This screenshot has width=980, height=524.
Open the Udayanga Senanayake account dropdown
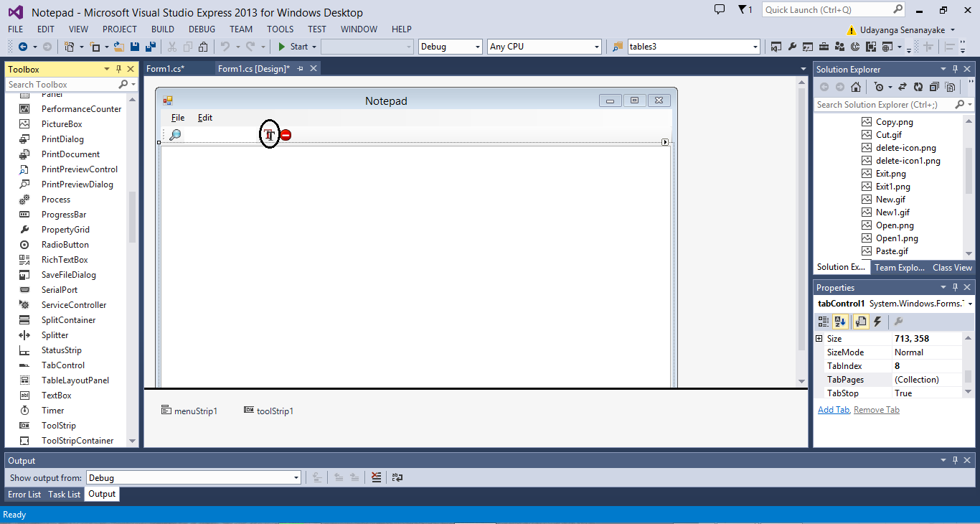click(953, 30)
